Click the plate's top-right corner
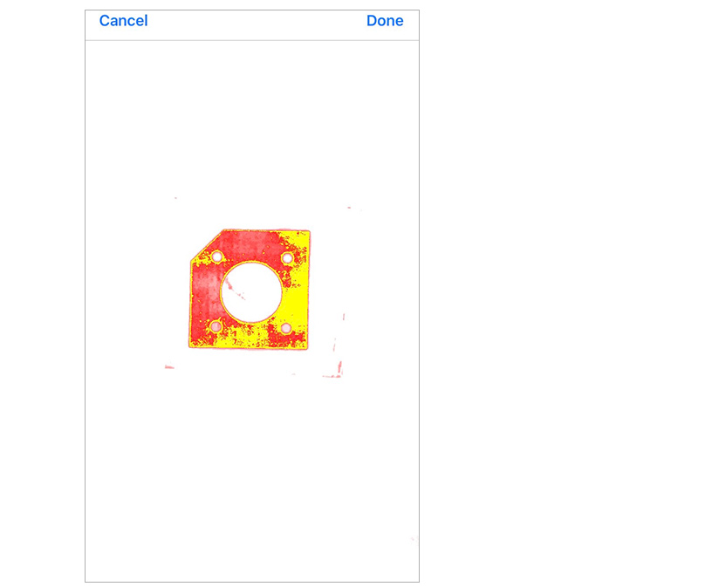 point(309,232)
